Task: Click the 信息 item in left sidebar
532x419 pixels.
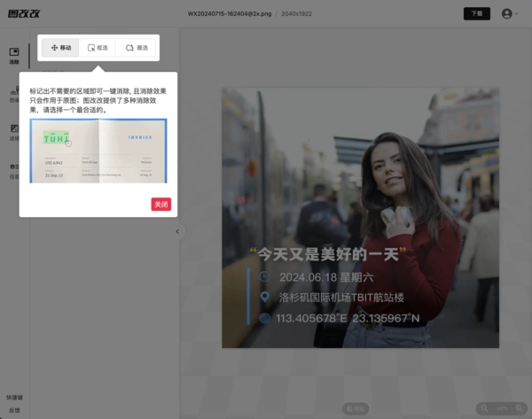Action: (13, 176)
